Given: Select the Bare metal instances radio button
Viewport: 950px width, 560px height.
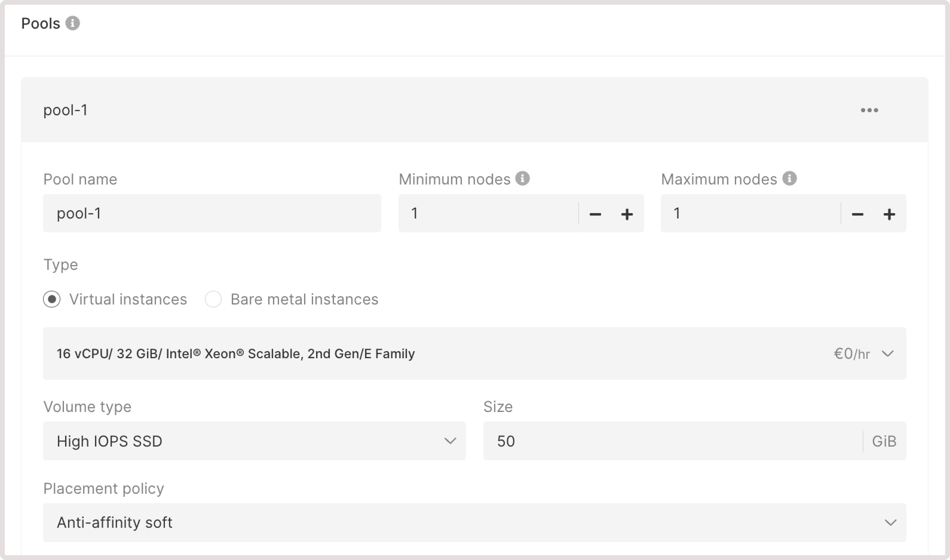Looking at the screenshot, I should [x=213, y=299].
